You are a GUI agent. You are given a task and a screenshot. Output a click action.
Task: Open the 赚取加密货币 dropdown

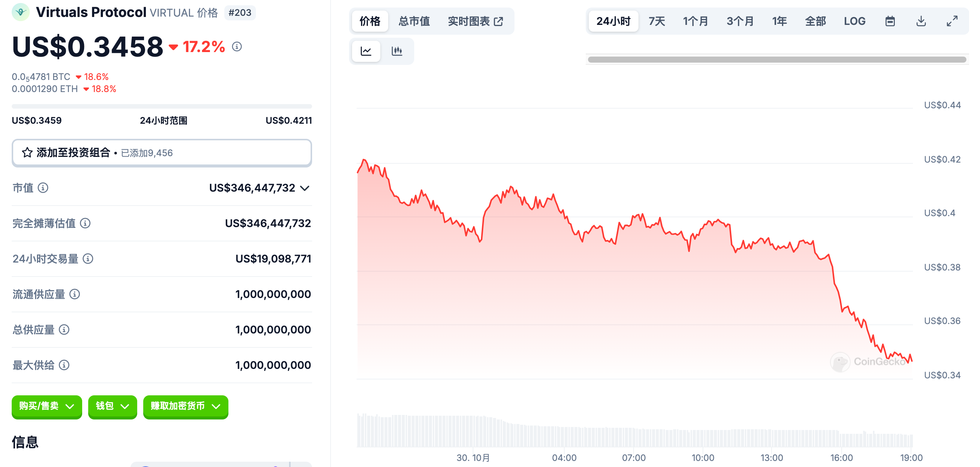point(186,406)
